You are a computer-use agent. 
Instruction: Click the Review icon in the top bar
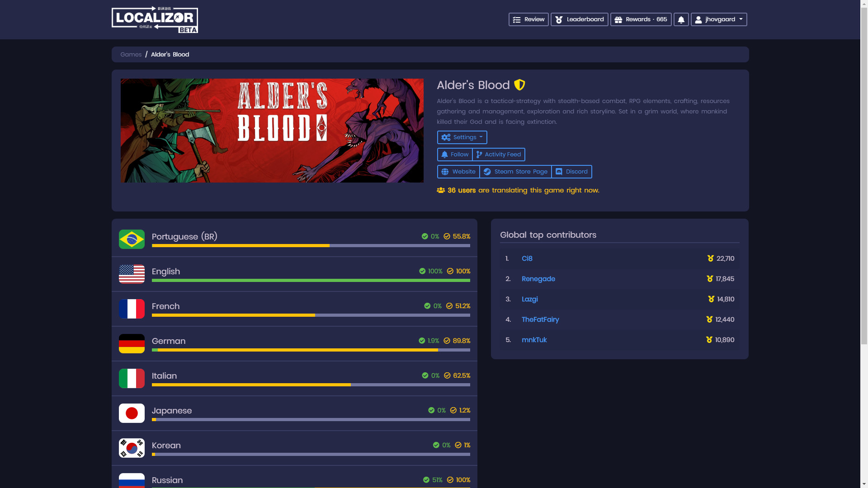516,19
